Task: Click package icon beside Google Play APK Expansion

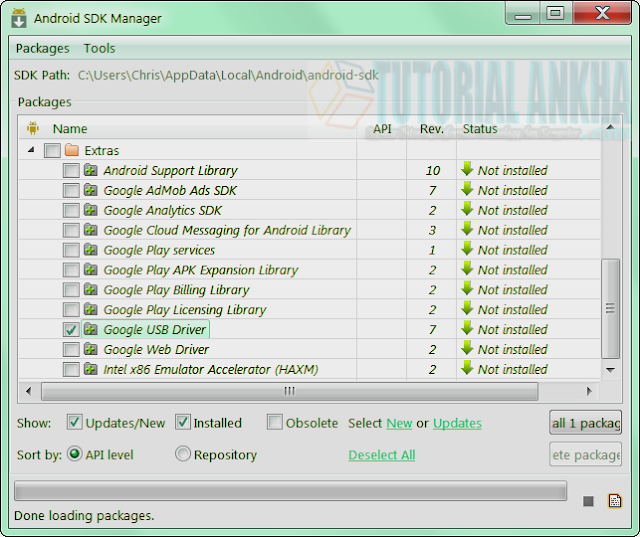Action: (x=91, y=269)
